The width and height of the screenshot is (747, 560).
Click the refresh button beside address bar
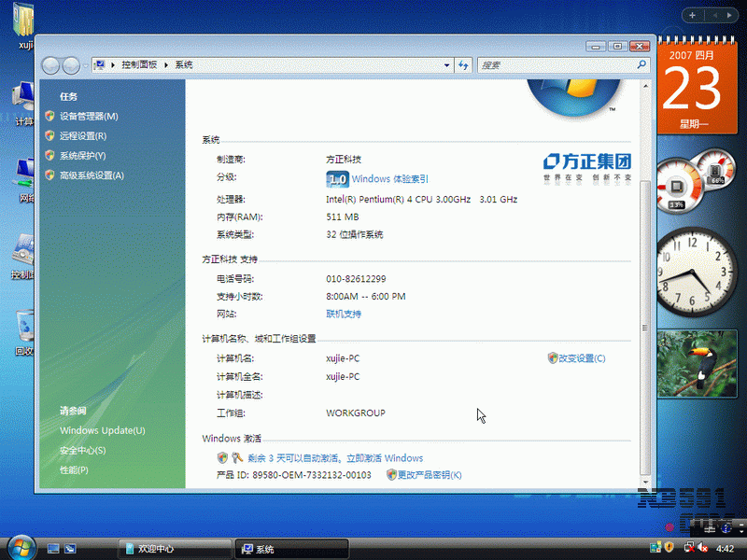464,65
